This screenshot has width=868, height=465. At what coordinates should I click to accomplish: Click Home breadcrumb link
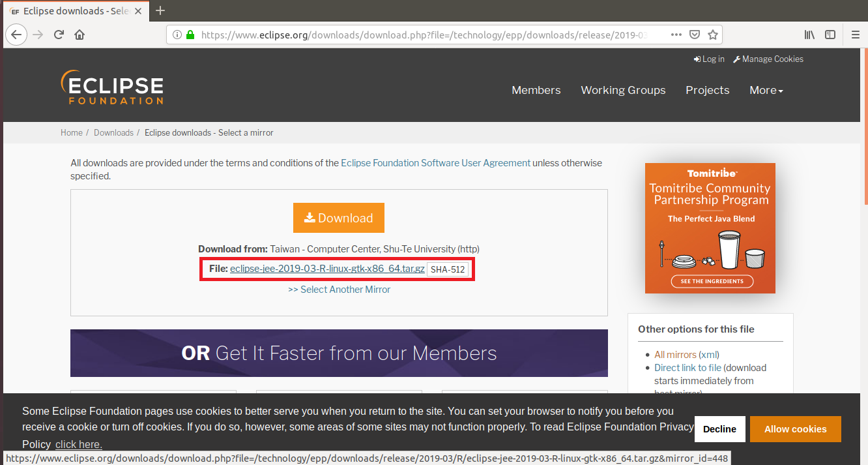[72, 132]
